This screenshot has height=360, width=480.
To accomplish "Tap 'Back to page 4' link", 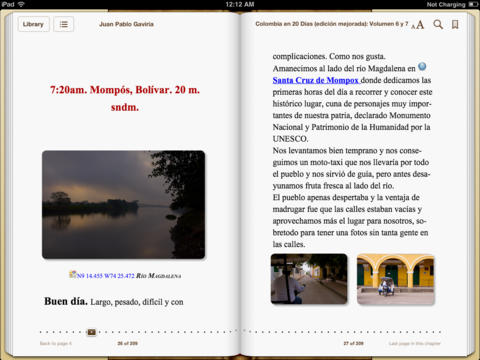I will pos(56,343).
